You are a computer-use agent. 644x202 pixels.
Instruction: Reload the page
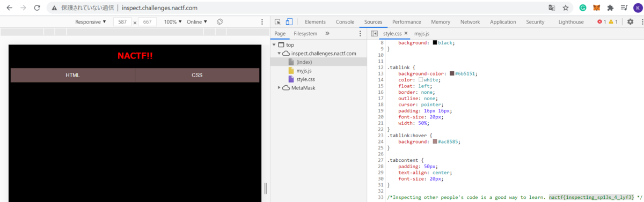(x=37, y=8)
